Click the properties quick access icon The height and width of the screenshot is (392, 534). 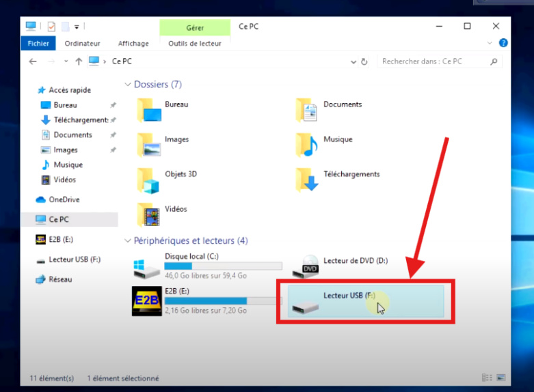click(51, 26)
